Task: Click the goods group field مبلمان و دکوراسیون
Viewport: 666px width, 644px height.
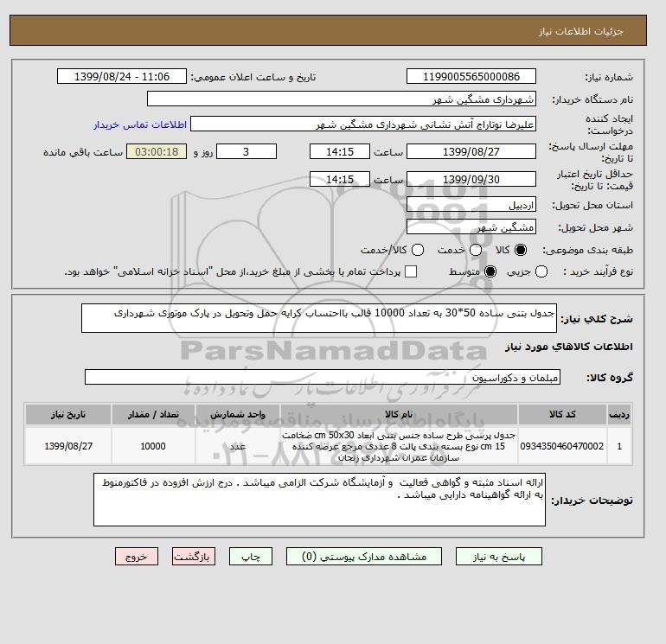Action: coord(323,377)
